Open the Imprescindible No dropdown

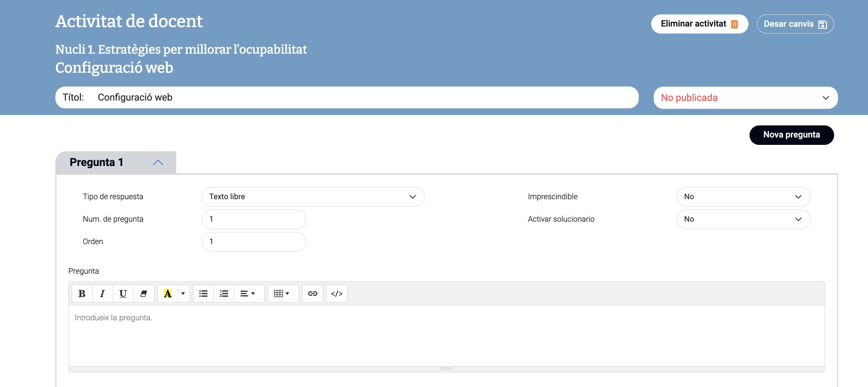(x=743, y=197)
